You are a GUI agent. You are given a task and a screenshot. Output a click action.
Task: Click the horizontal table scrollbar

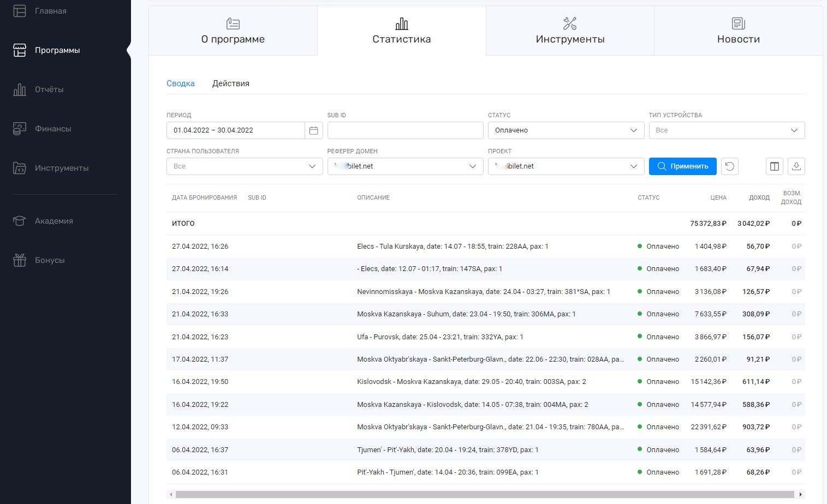[x=485, y=494]
